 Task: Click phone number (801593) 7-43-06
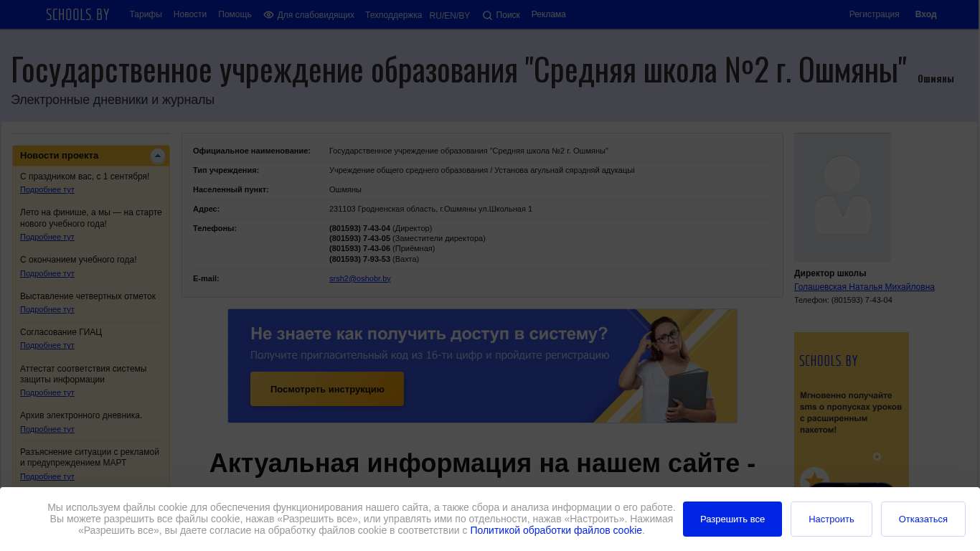tap(359, 248)
